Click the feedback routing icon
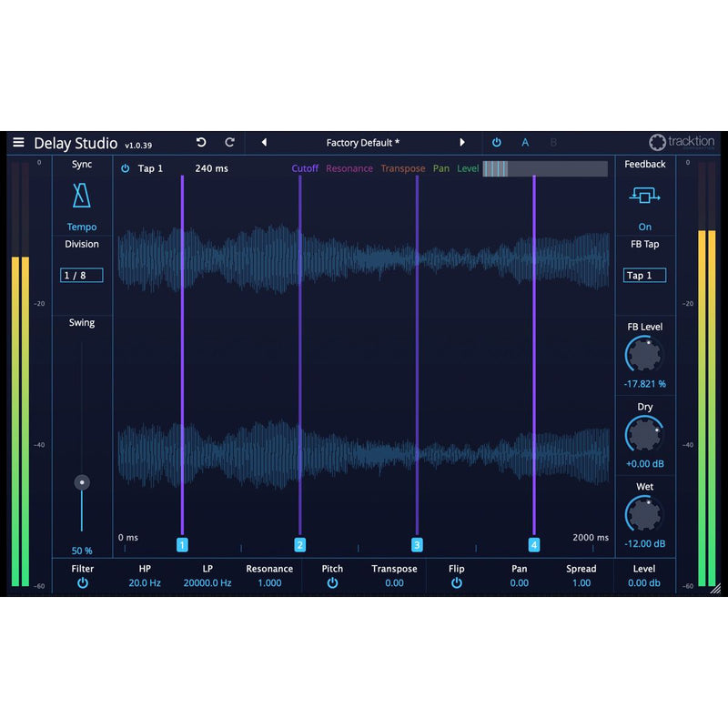Screen dimensions: 728x728 [x=644, y=196]
